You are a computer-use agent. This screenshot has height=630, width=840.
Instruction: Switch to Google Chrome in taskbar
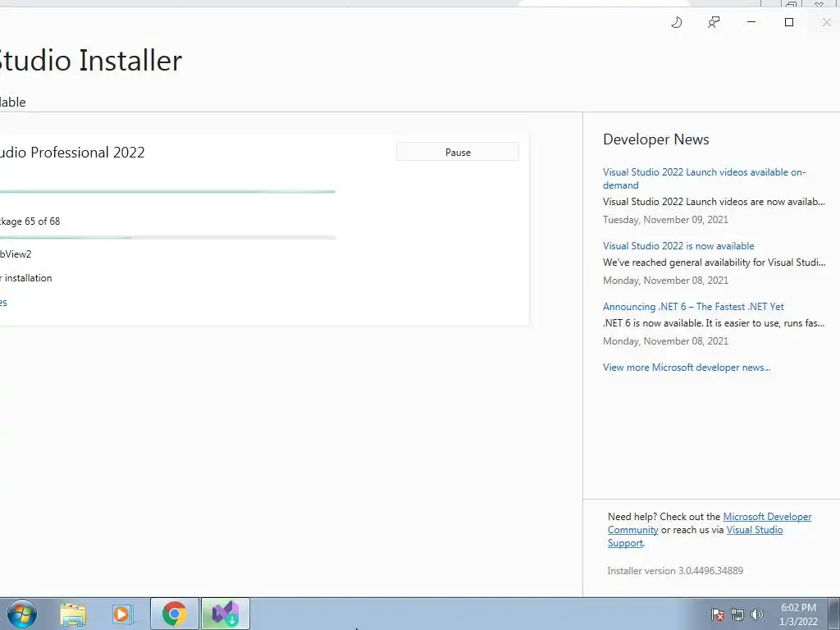pos(175,614)
